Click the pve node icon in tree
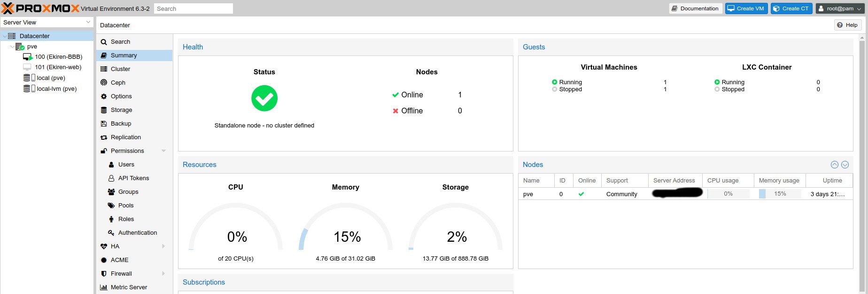The image size is (868, 294). click(x=20, y=47)
